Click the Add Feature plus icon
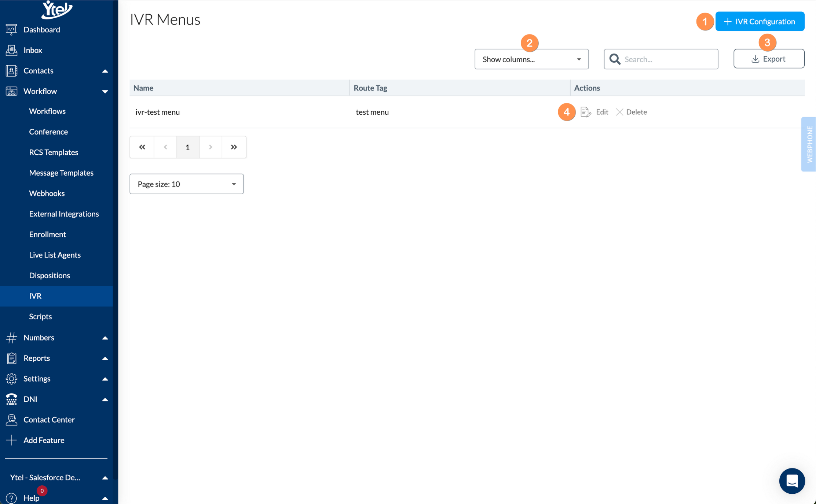This screenshot has height=504, width=816. click(x=11, y=440)
